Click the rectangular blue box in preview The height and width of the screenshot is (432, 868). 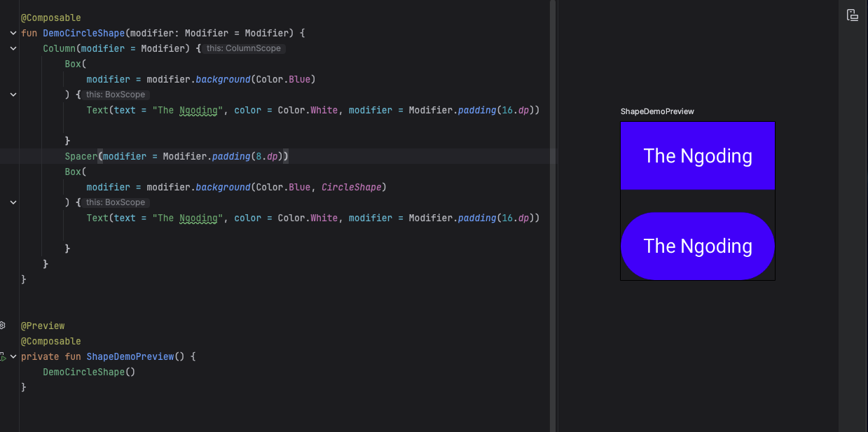tap(697, 155)
